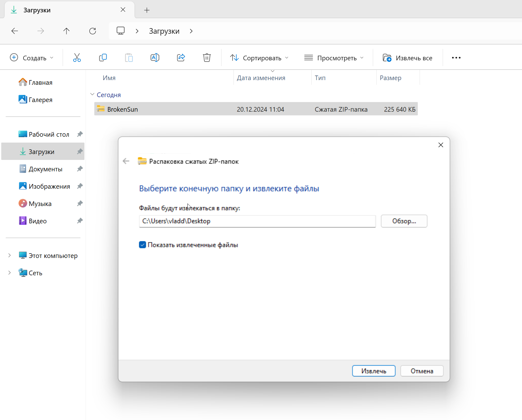Click the computer icon in address bar
522x420 pixels.
121,31
